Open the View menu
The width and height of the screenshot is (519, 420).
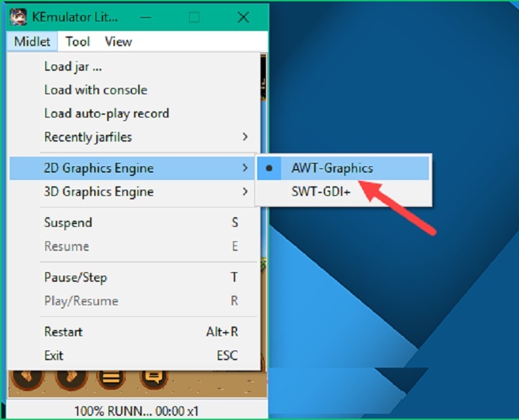[x=118, y=41]
